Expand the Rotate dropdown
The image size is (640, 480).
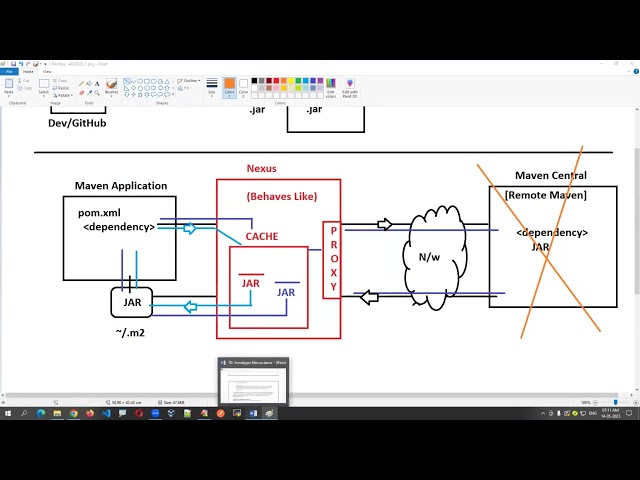coord(62,95)
